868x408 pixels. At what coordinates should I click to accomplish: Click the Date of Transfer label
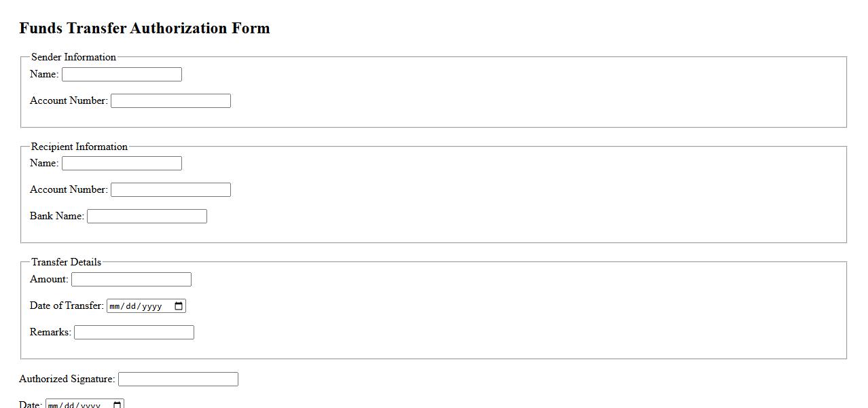click(67, 305)
